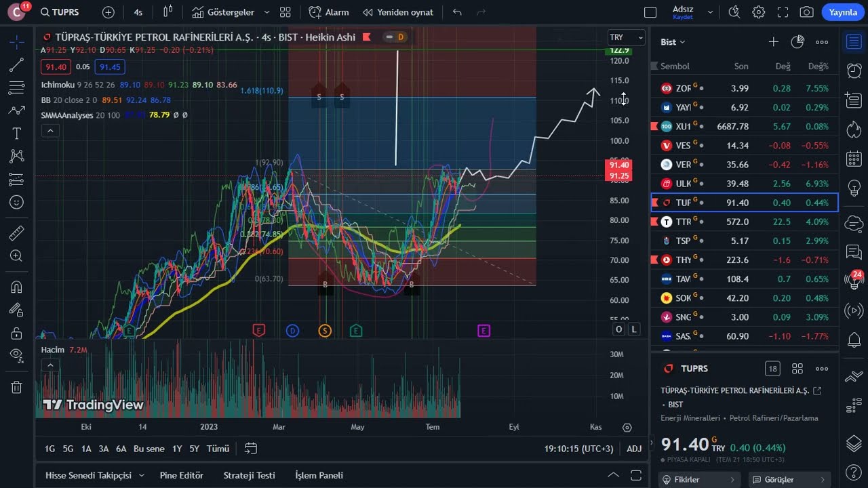This screenshot has width=868, height=488.
Task: Toggle the L logarithmic scale button
Action: (634, 329)
